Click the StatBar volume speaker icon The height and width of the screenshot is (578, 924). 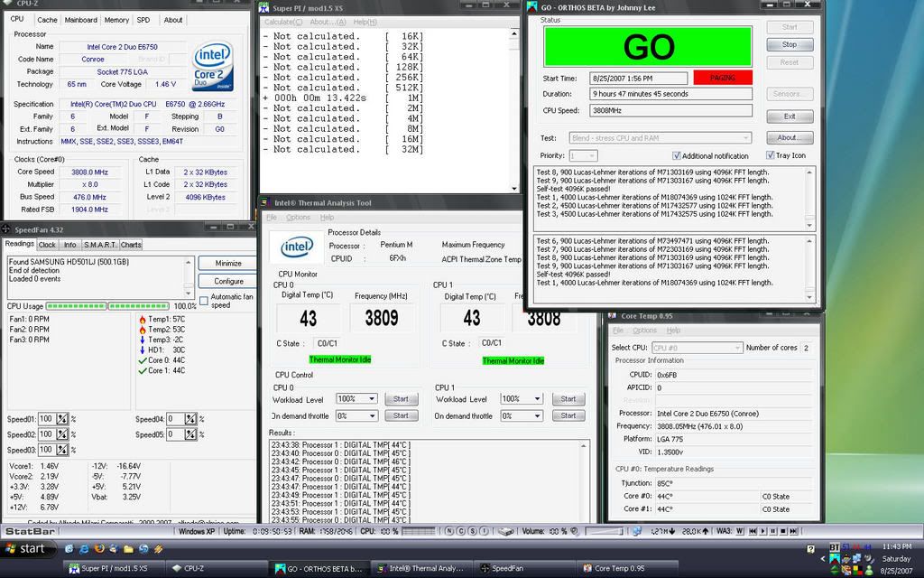pos(575,531)
